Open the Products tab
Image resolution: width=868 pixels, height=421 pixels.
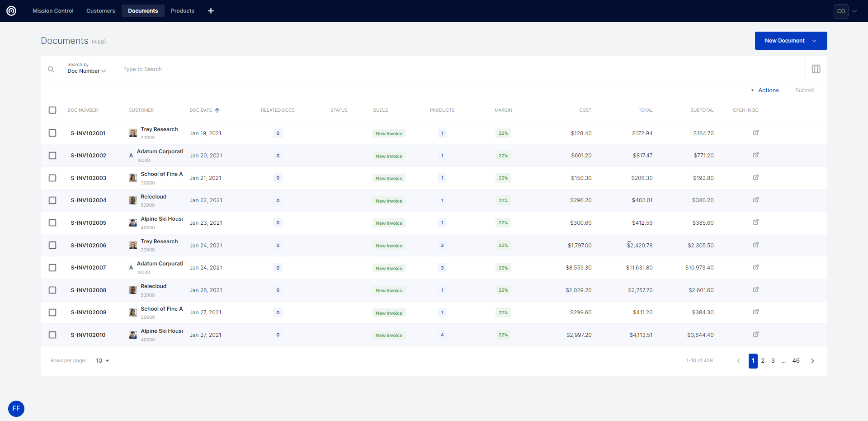coord(182,11)
